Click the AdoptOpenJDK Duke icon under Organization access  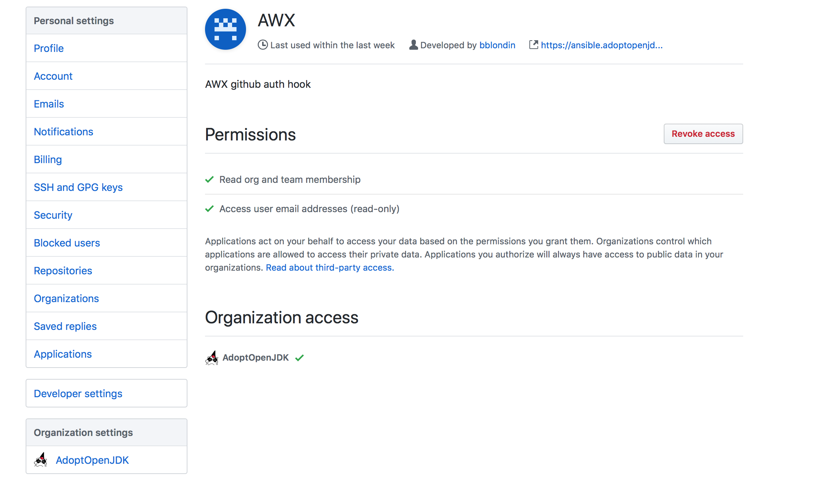pyautogui.click(x=212, y=357)
